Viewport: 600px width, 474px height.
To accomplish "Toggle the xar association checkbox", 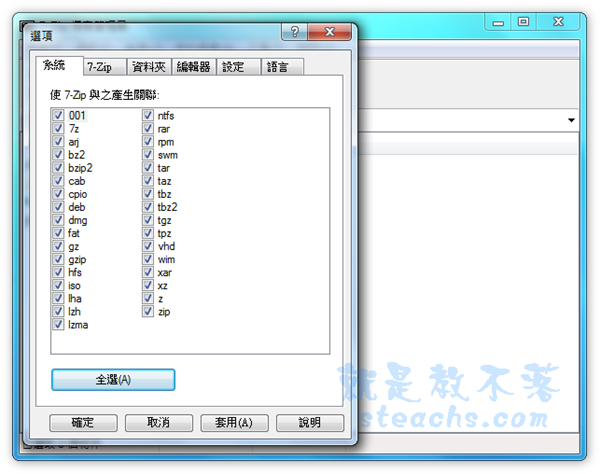I will pos(148,272).
